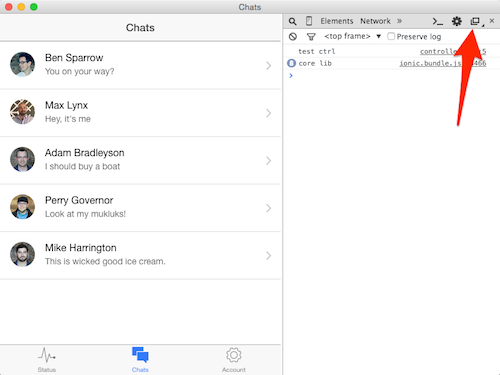Click the "Look at my mukluks!" preview

85,214
